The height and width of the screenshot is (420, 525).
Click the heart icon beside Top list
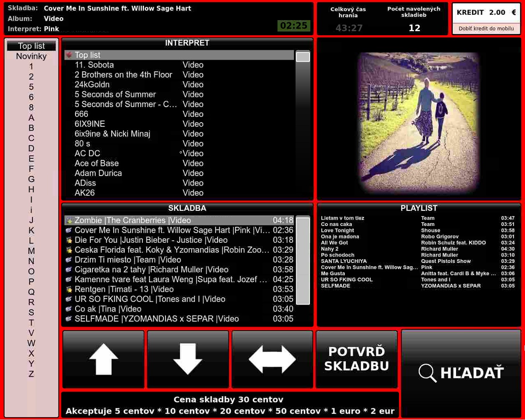(x=69, y=55)
